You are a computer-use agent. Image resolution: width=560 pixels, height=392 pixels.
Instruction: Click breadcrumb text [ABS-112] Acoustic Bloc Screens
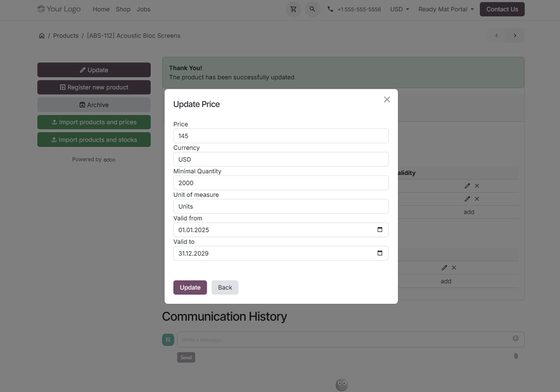coord(134,36)
